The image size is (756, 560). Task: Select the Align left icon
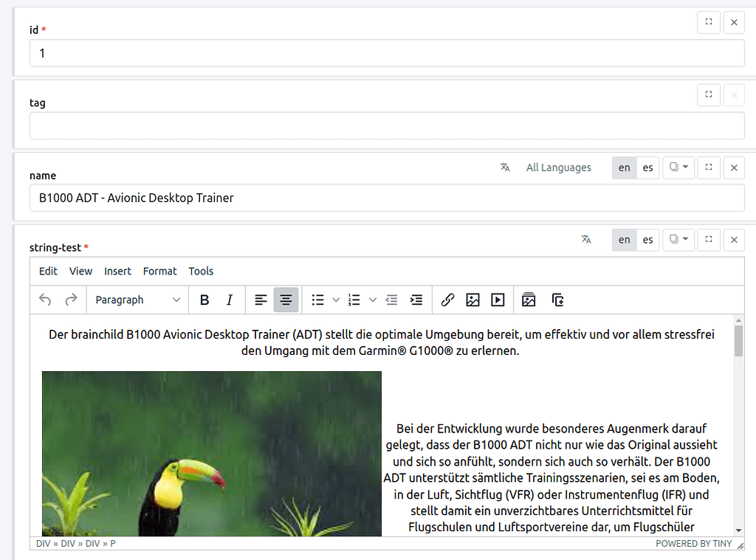click(x=261, y=300)
